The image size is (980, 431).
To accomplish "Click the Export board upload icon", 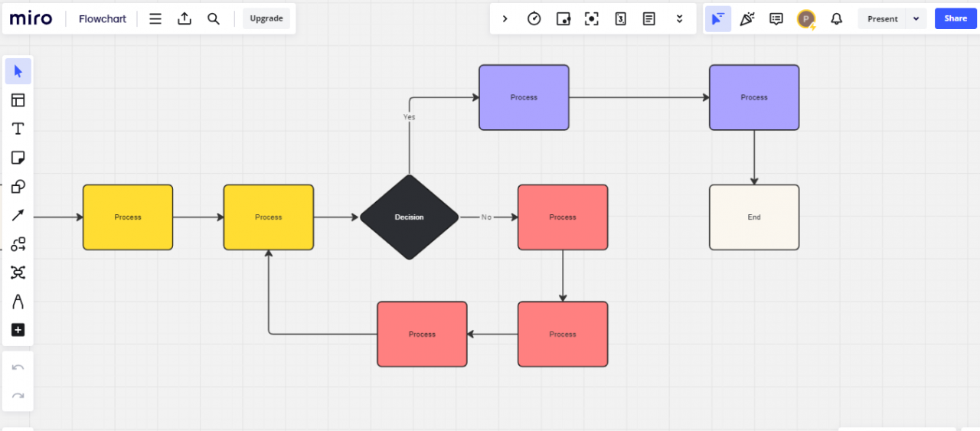I will [x=185, y=18].
